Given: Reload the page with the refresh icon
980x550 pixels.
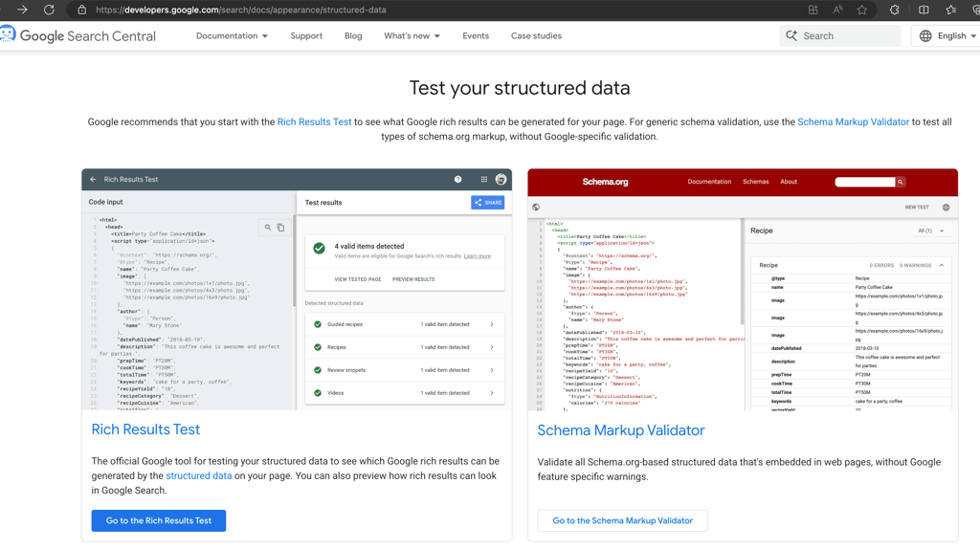Looking at the screenshot, I should click(x=49, y=10).
